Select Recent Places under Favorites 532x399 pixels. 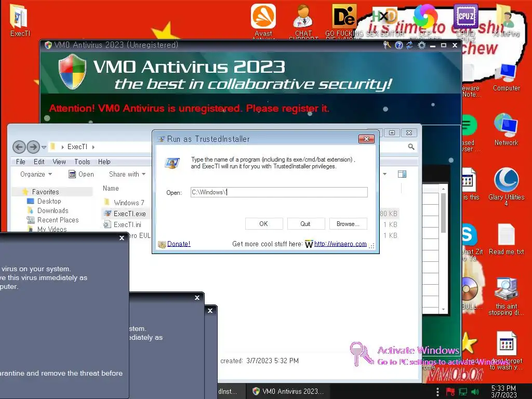pyautogui.click(x=58, y=220)
